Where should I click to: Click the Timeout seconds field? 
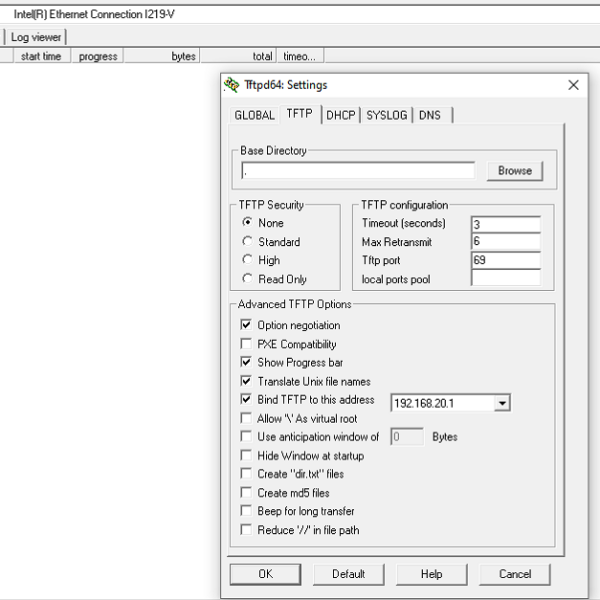[505, 224]
